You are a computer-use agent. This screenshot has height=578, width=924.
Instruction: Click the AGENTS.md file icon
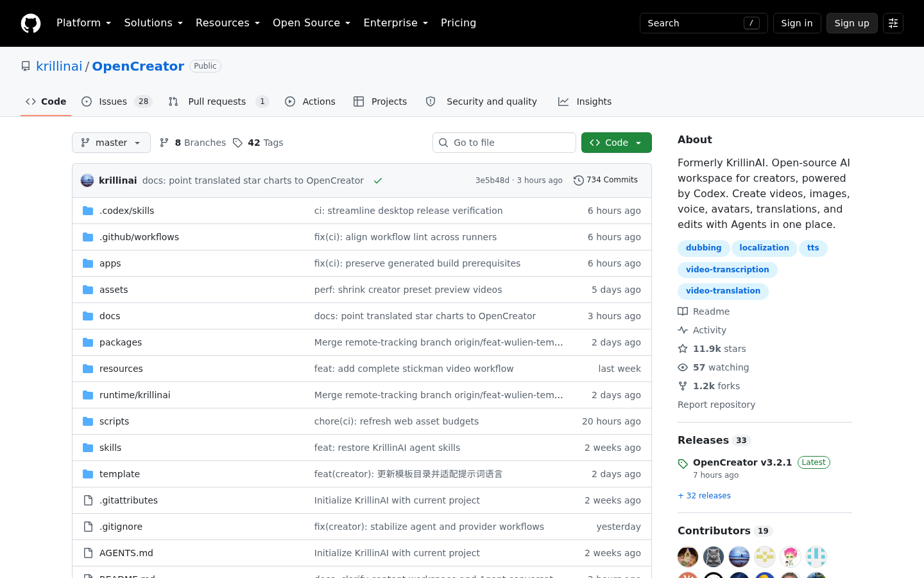pyautogui.click(x=88, y=553)
